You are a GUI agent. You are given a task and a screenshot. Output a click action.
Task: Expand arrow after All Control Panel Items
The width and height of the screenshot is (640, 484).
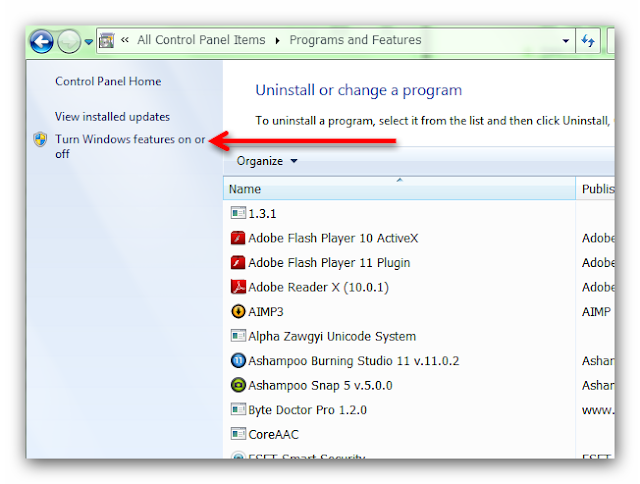click(x=278, y=40)
